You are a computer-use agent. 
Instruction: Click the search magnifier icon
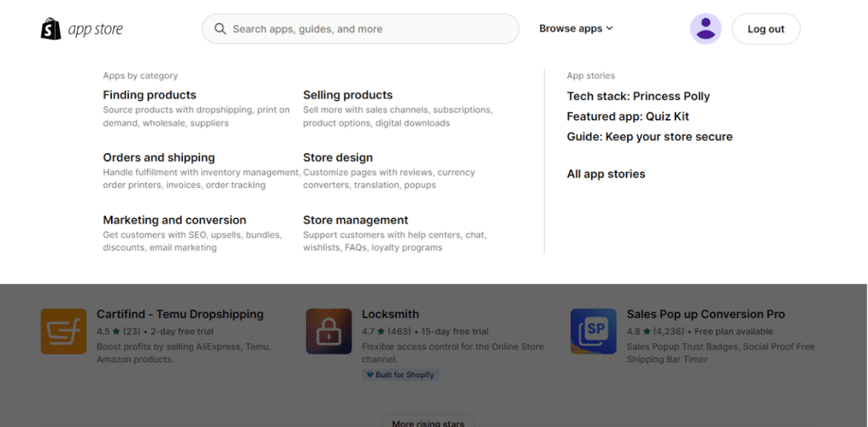tap(220, 29)
